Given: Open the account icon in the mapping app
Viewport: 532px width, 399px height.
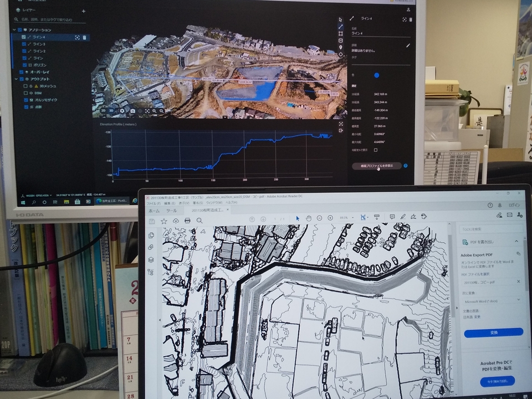Looking at the screenshot, I should click(408, 10).
